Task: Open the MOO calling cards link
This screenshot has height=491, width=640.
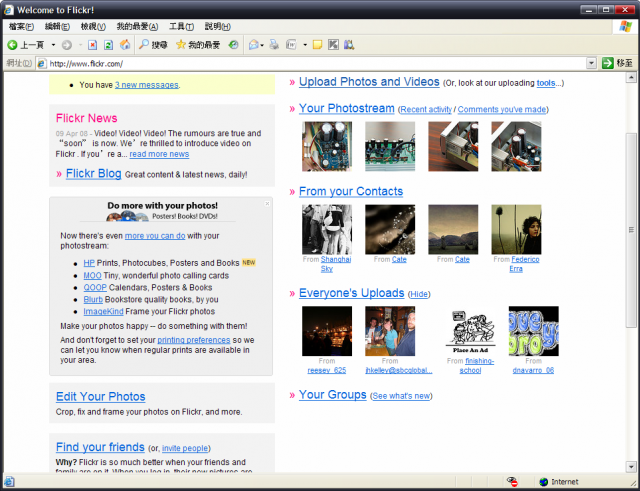Action: pyautogui.click(x=92, y=275)
